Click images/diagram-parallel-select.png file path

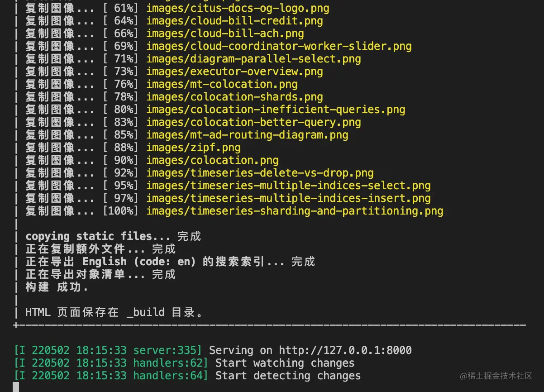pos(253,59)
